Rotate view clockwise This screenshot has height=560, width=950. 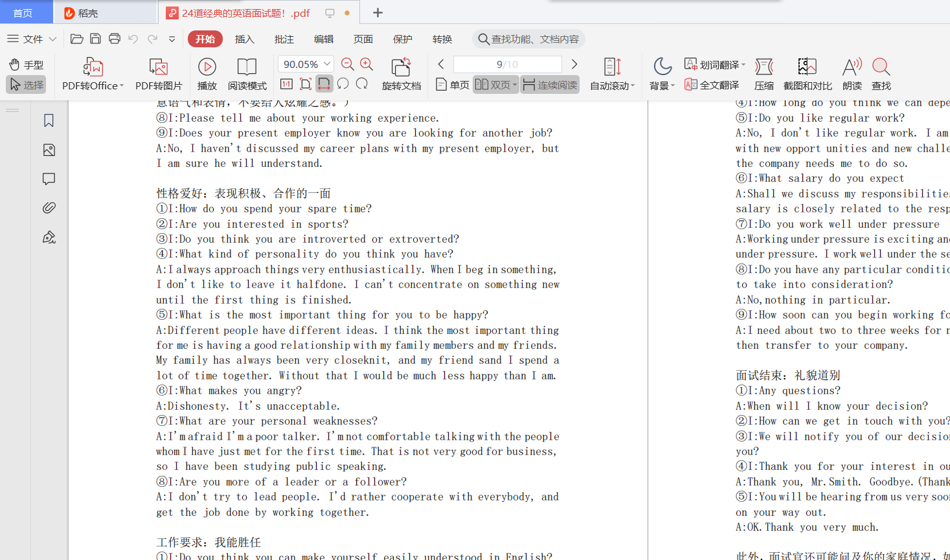point(362,84)
